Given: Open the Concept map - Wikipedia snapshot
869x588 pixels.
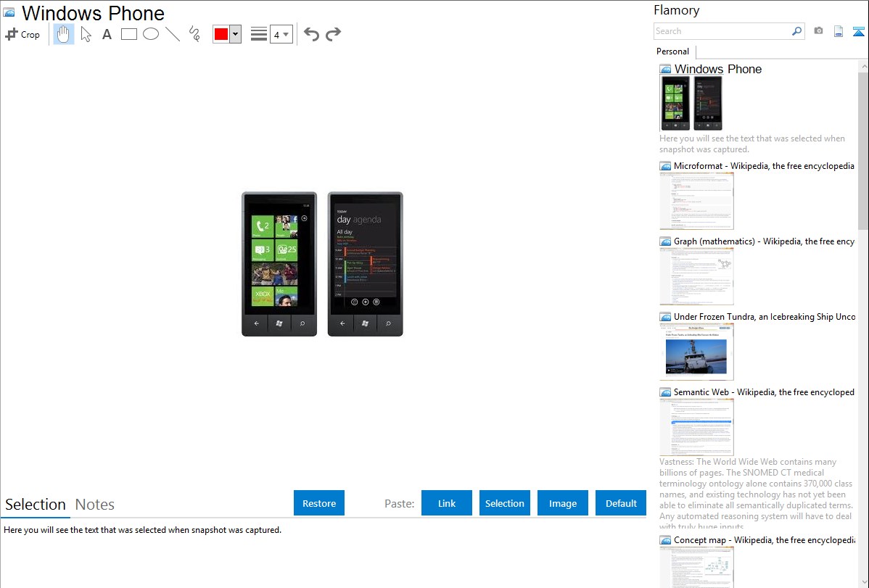Looking at the screenshot, I should [765, 539].
